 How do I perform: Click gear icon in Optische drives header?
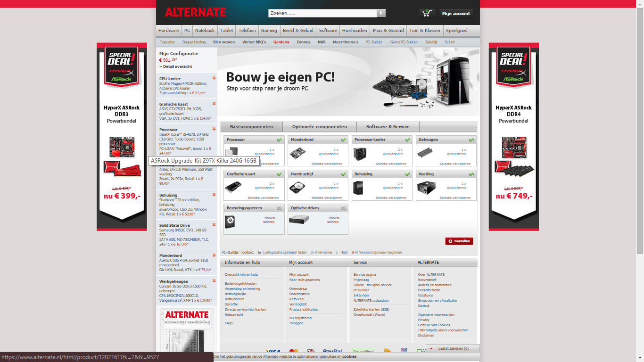click(343, 208)
